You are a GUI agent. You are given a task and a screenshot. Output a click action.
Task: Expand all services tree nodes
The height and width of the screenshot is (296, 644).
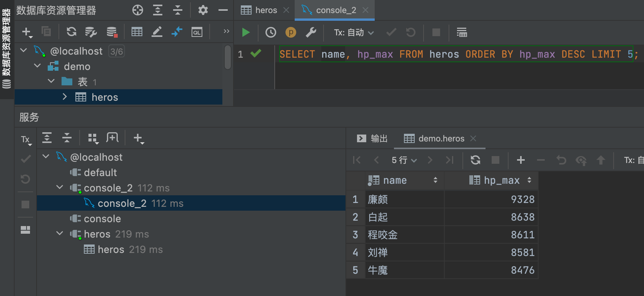pyautogui.click(x=47, y=138)
